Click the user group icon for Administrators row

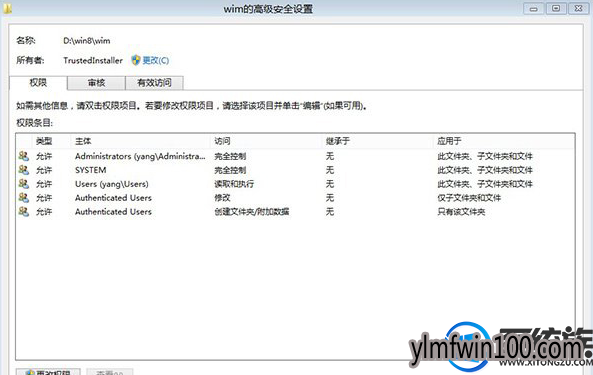pos(23,156)
